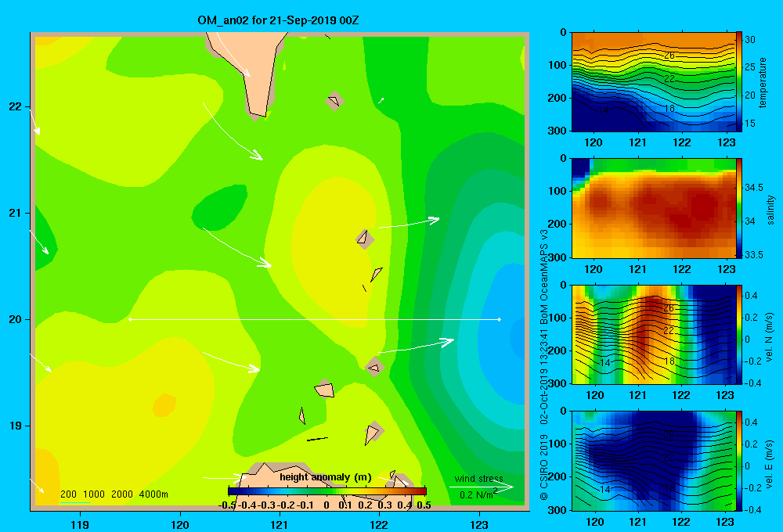Click the '© CSIRO 2019' copyright text
This screenshot has height=532, width=783.
click(x=544, y=467)
